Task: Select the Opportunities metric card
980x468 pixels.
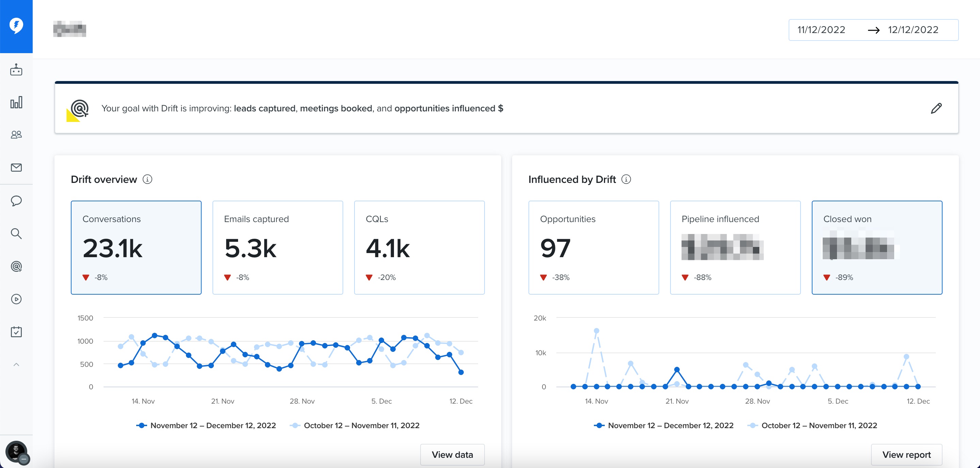Action: (594, 247)
